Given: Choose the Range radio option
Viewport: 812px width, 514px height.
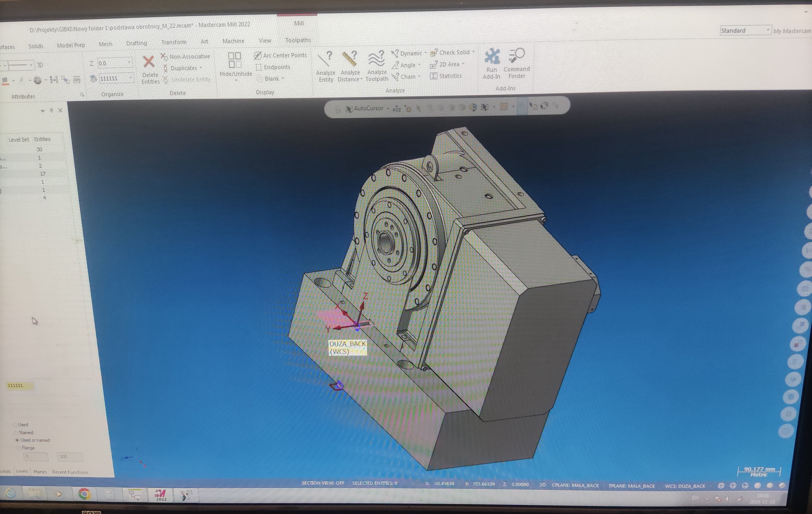Looking at the screenshot, I should coord(18,448).
